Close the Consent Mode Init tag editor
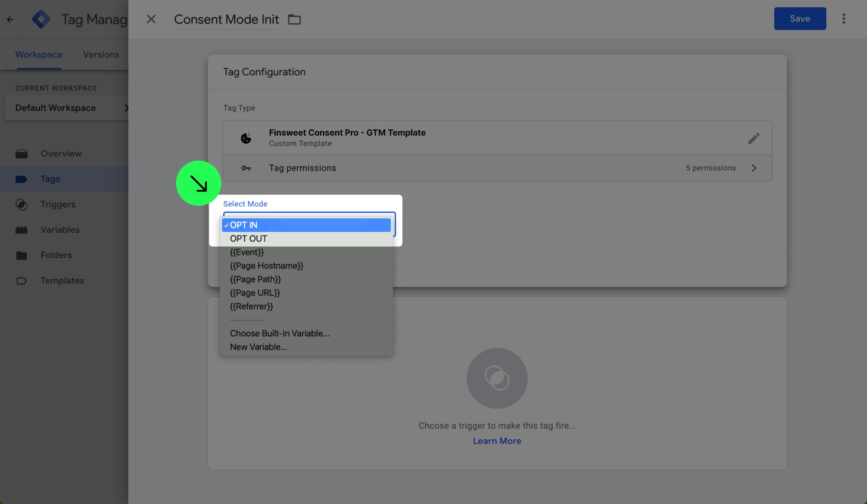Screen dimensions: 867x504 (x=151, y=19)
